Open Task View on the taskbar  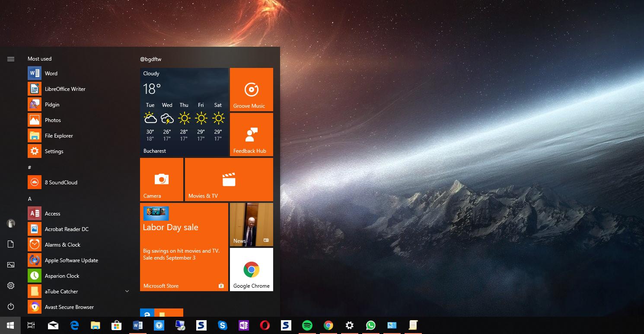(31, 325)
